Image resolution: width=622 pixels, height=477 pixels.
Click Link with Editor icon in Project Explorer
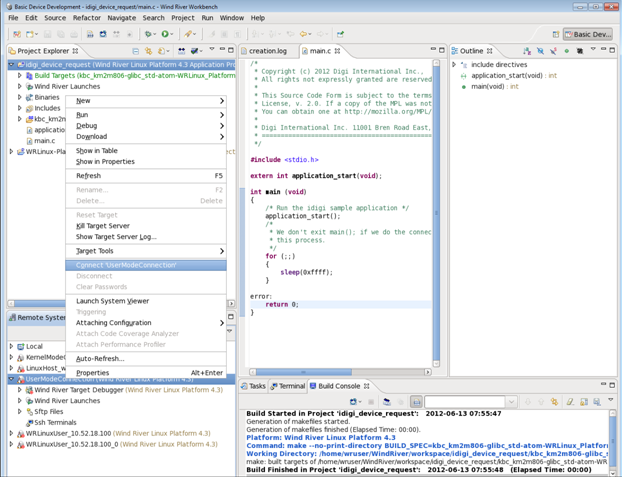click(x=148, y=51)
